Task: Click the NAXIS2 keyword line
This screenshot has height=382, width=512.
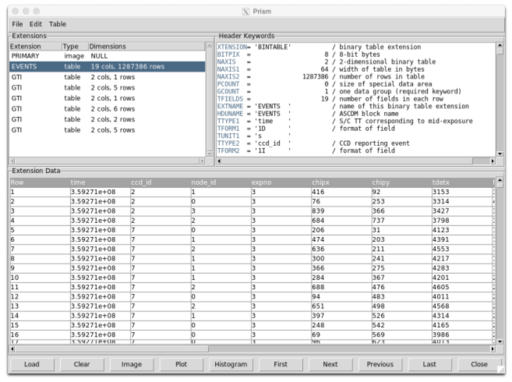Action: click(x=321, y=77)
